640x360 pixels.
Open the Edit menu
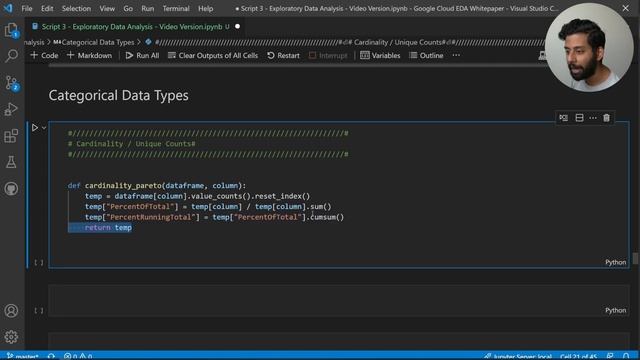(x=47, y=8)
